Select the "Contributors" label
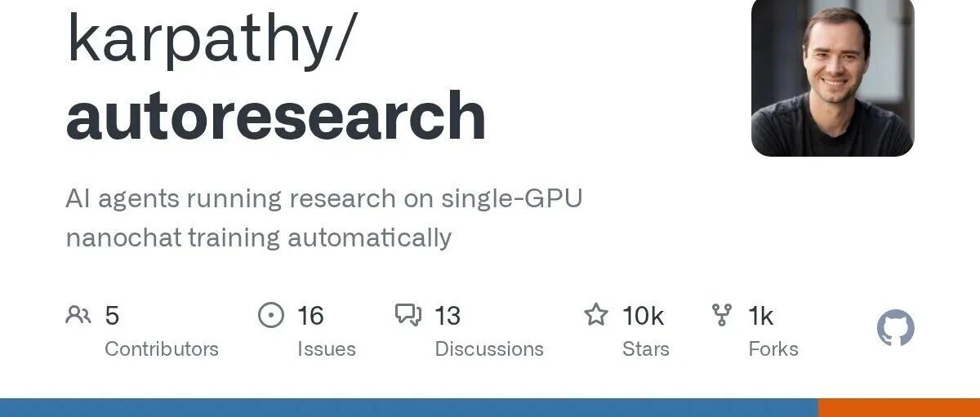Screen dimensions: 980x417 coord(162,349)
